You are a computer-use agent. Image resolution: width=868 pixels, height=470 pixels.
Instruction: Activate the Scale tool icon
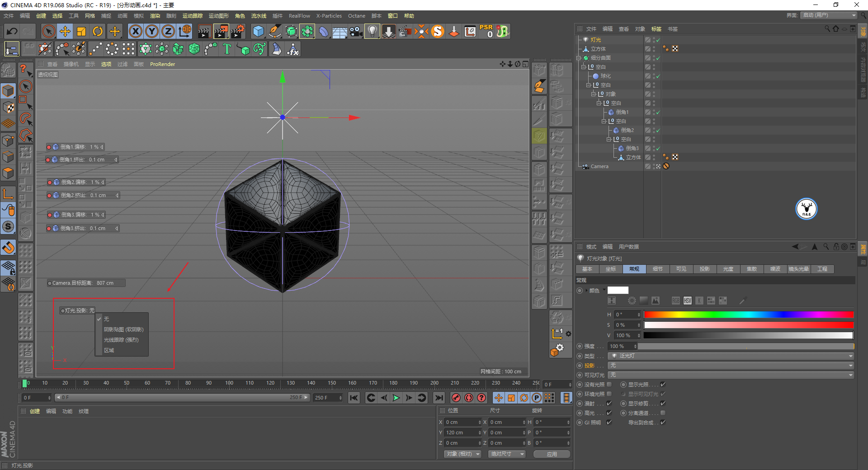tap(81, 31)
